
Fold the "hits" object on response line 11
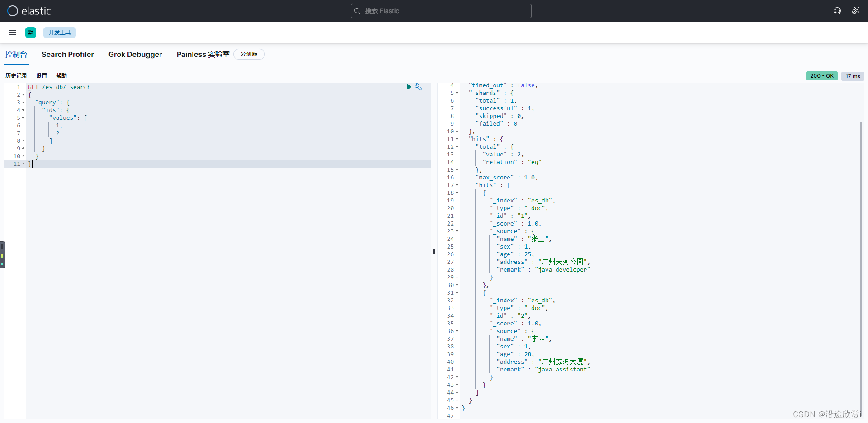click(x=457, y=139)
